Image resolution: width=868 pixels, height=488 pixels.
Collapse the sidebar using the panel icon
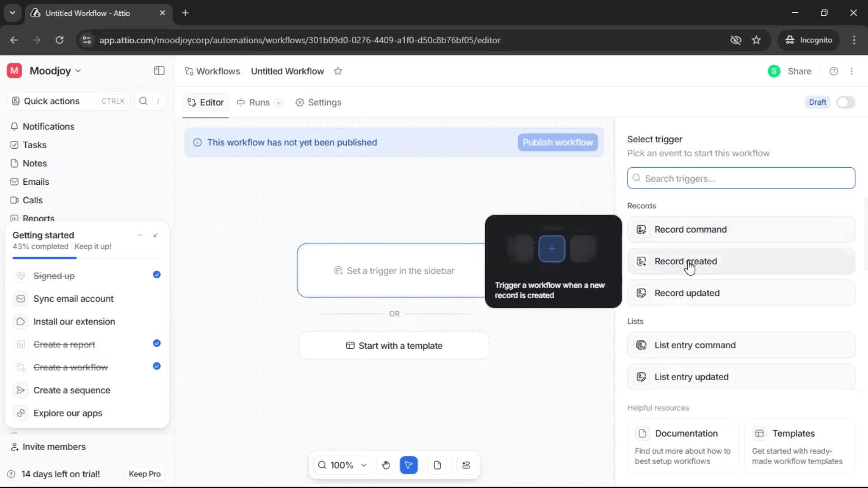coord(159,71)
